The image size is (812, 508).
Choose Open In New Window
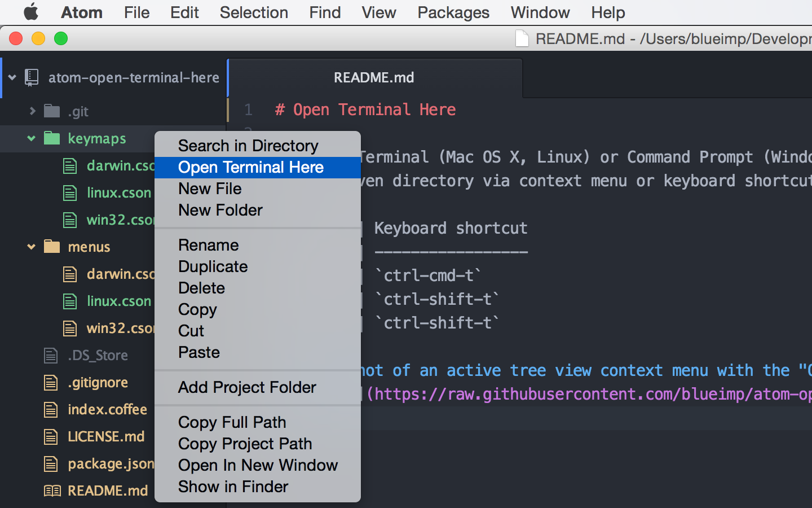(x=258, y=465)
